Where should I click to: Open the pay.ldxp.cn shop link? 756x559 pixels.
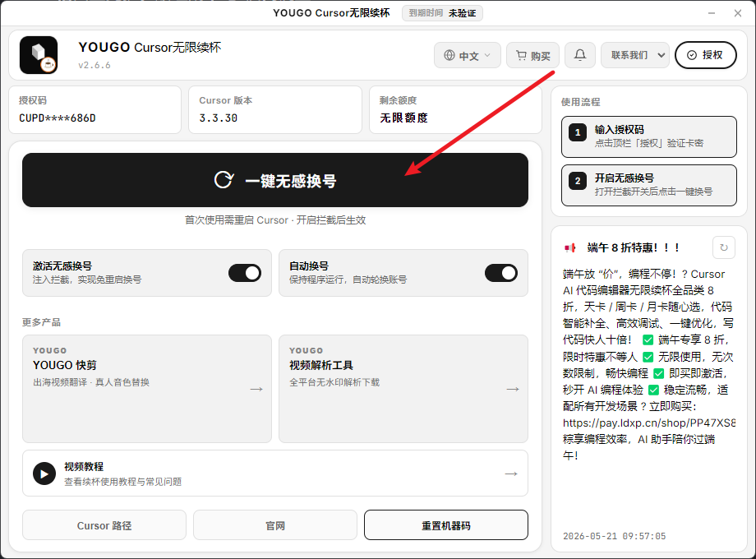pyautogui.click(x=649, y=423)
